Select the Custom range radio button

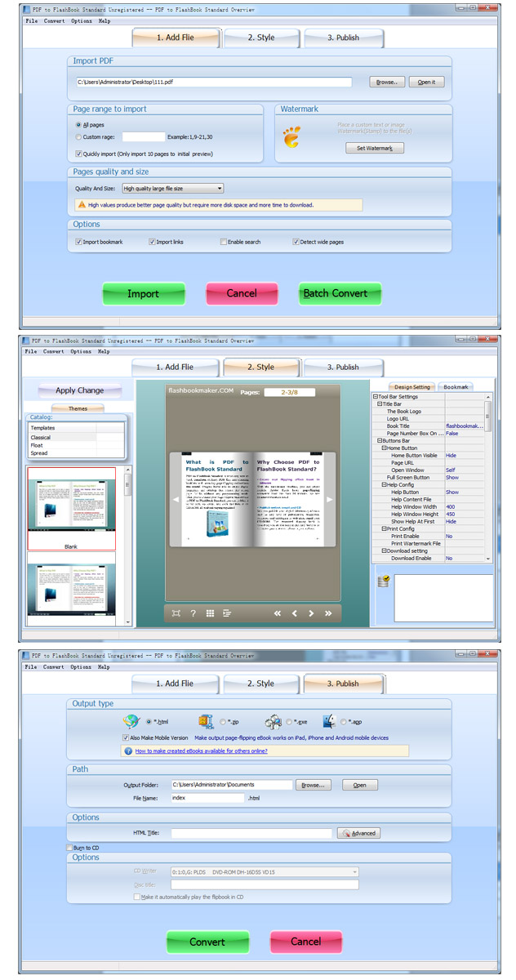tap(78, 137)
